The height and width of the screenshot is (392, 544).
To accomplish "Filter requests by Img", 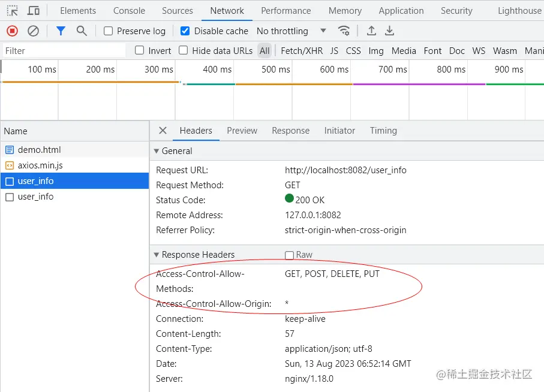I will [x=376, y=51].
